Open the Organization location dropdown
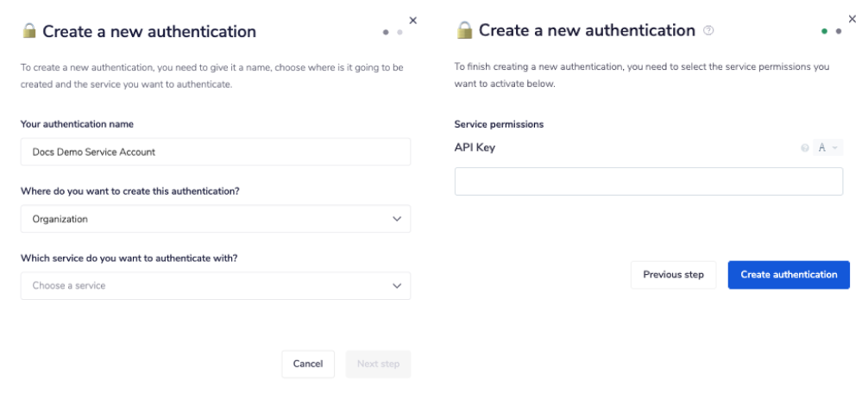Image resolution: width=868 pixels, height=399 pixels. (215, 219)
